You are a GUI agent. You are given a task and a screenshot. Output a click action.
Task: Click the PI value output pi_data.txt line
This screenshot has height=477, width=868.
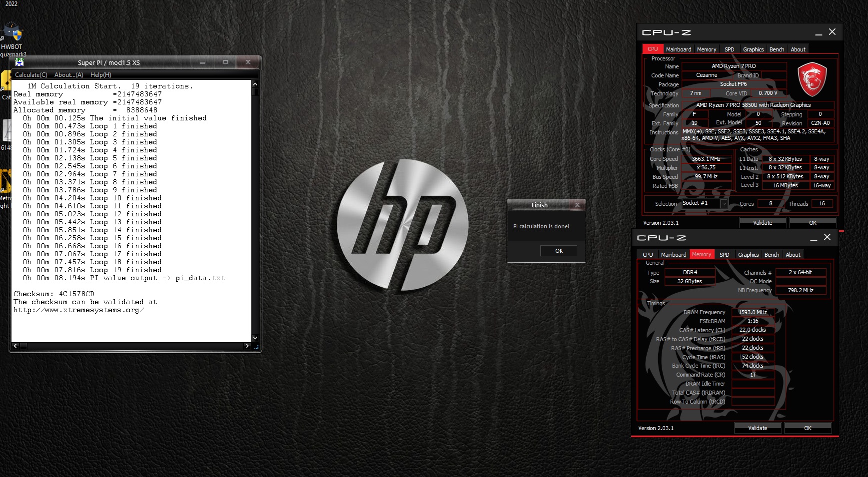click(124, 278)
